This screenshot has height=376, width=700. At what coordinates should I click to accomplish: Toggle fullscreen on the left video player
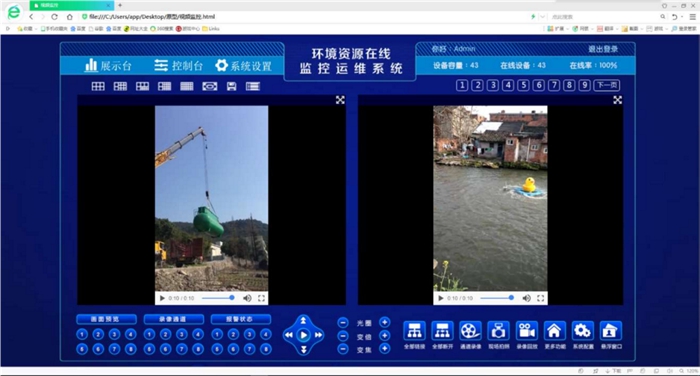pos(262,298)
